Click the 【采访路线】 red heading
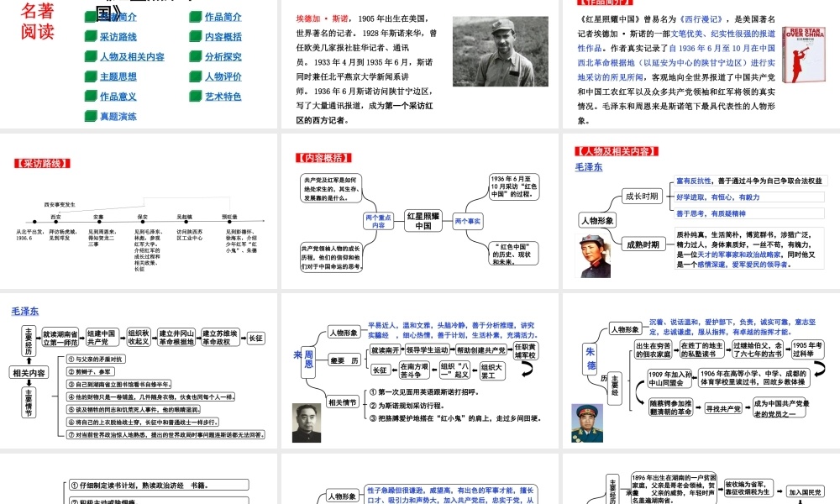The height and width of the screenshot is (504, 840). tap(42, 163)
